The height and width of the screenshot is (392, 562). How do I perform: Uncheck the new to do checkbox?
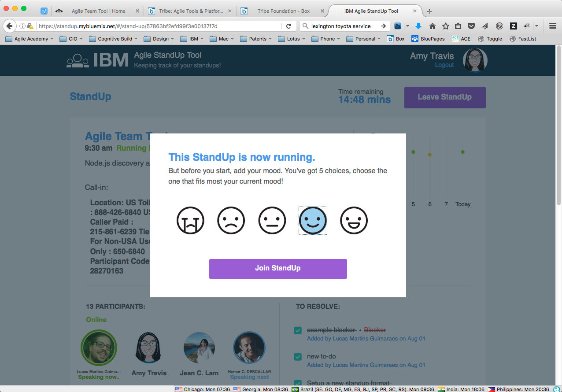coord(298,357)
